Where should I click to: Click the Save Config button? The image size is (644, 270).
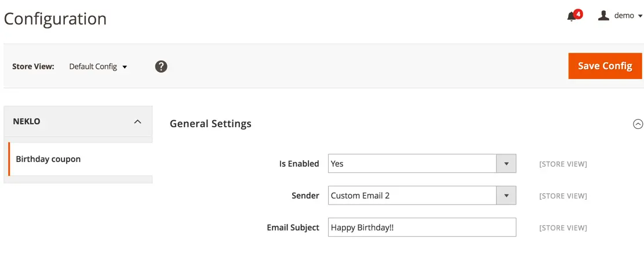[605, 66]
